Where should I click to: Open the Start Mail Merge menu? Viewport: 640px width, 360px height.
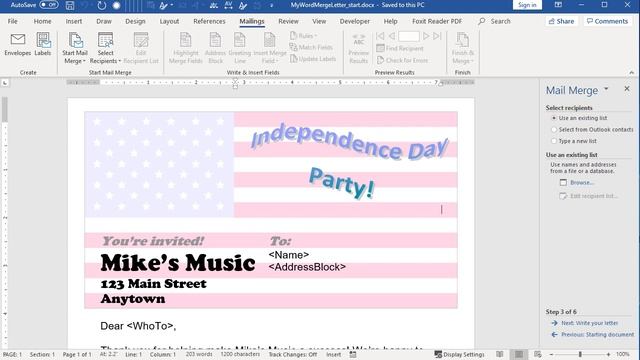click(75, 48)
